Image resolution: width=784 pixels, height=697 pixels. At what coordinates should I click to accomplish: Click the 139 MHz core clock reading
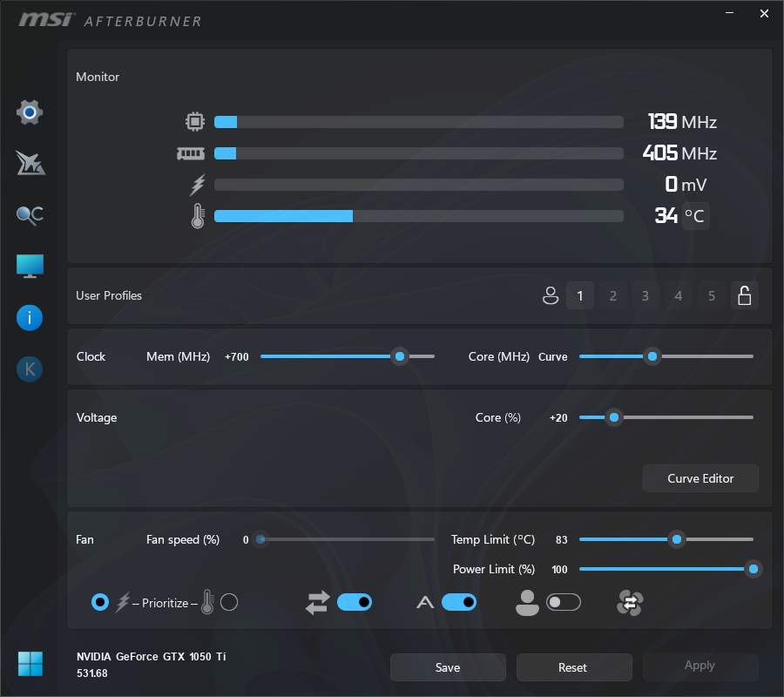coord(682,122)
